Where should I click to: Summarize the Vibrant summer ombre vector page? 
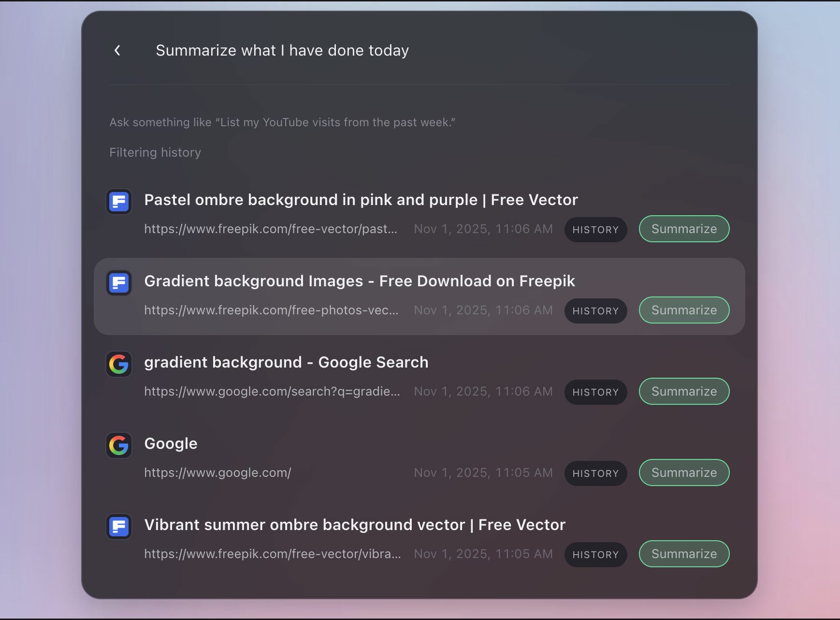pyautogui.click(x=684, y=554)
